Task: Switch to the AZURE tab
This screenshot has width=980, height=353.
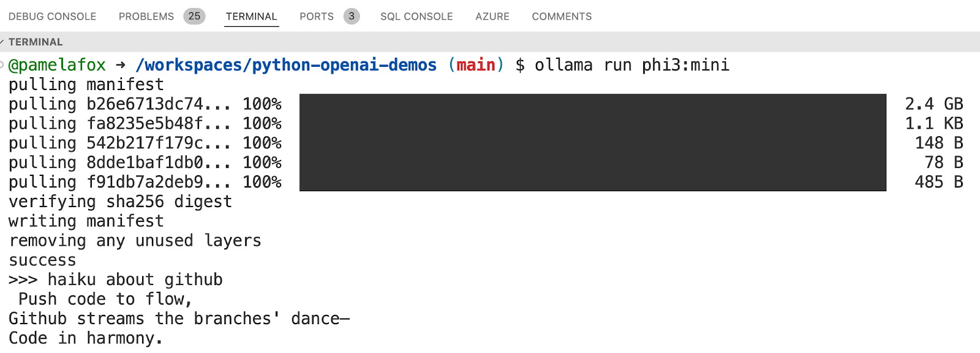Action: click(x=492, y=17)
